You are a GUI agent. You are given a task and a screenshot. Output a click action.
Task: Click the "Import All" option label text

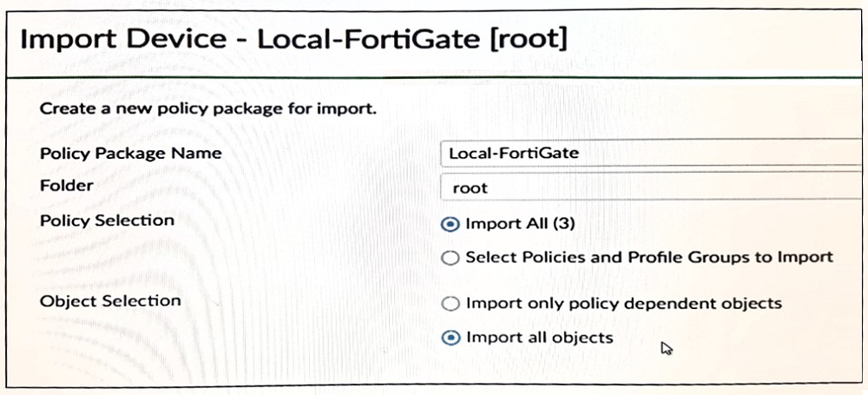click(507, 224)
